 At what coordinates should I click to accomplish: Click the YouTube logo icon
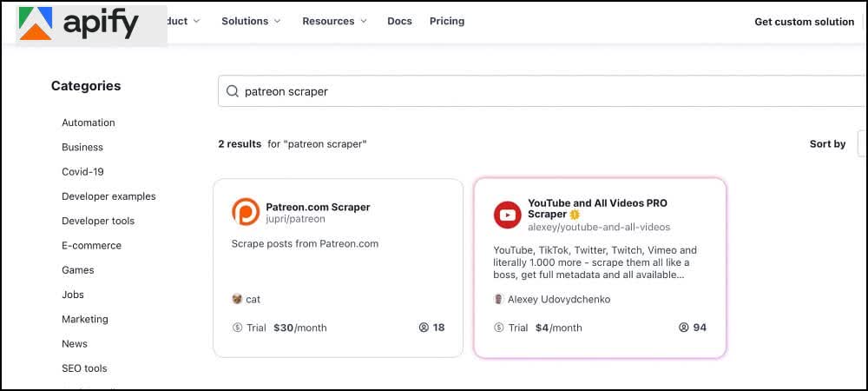(x=508, y=215)
